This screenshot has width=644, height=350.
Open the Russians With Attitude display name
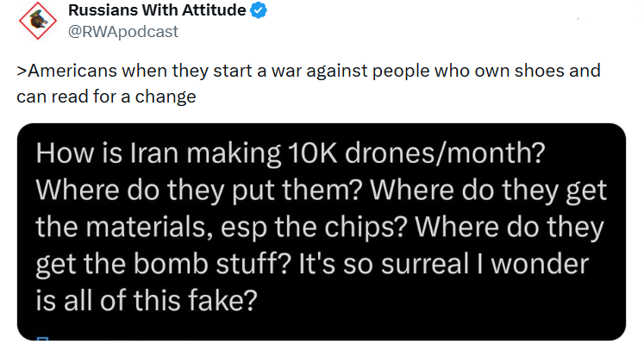click(x=157, y=10)
